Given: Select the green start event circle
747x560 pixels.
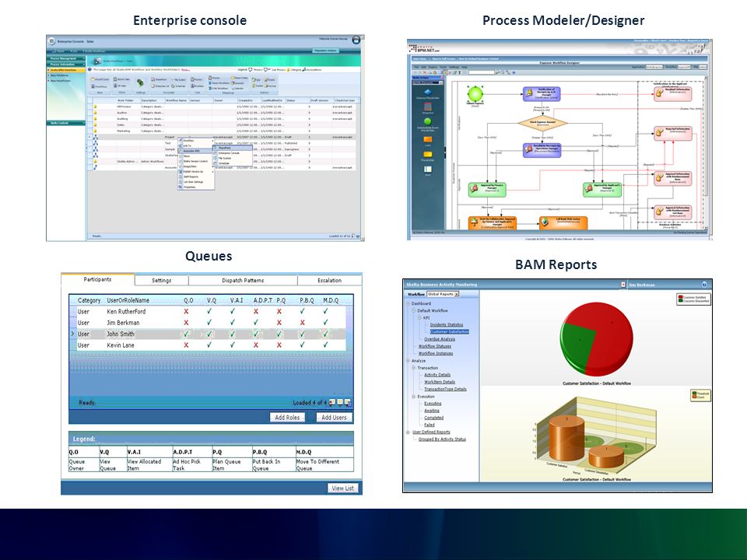Looking at the screenshot, I should pos(475,94).
